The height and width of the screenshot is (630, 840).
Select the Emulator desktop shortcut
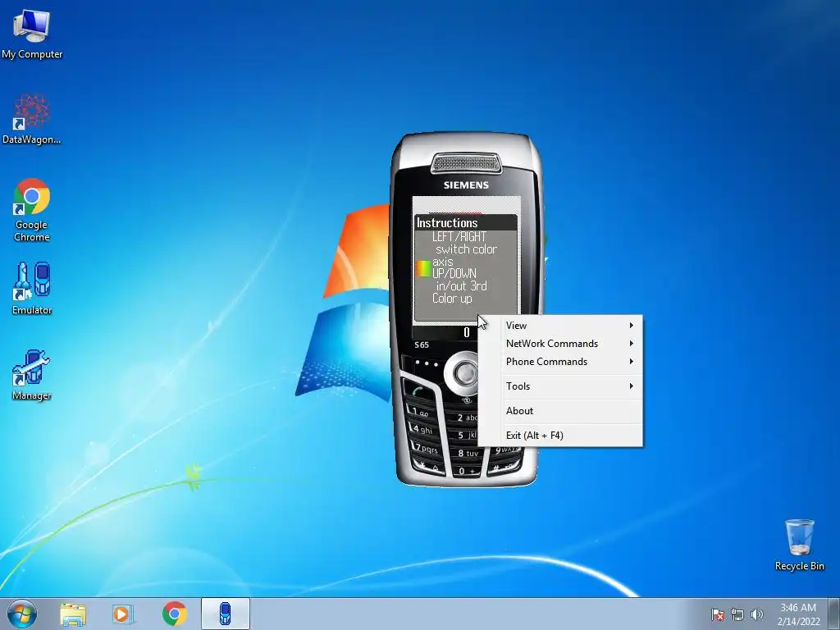pos(32,288)
